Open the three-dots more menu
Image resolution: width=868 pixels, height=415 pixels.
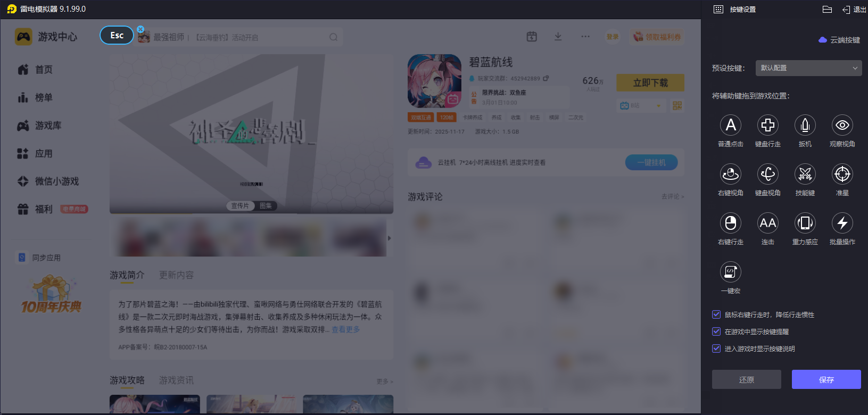click(585, 36)
